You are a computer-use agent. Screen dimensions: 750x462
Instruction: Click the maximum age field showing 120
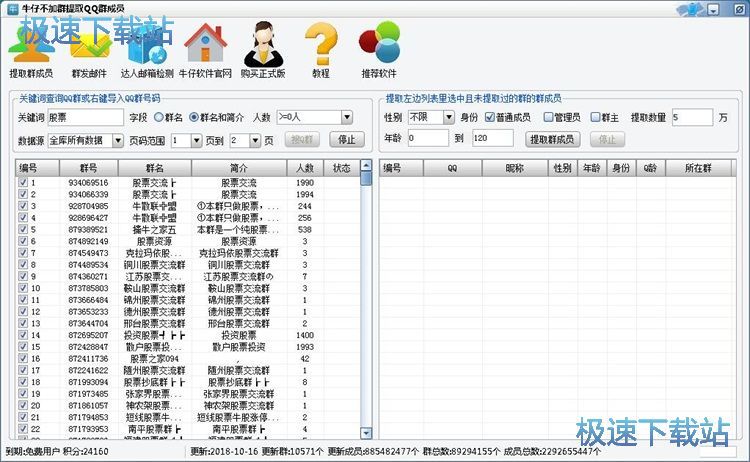click(493, 138)
